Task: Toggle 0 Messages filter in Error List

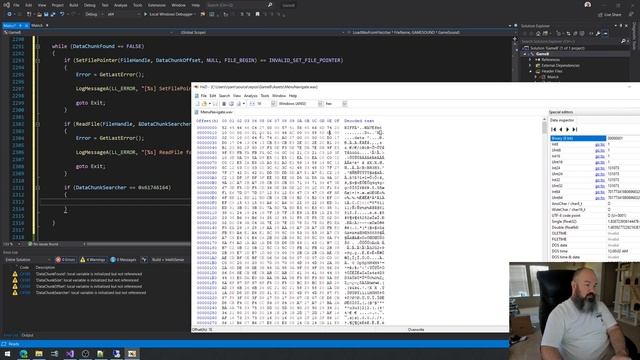Action: tap(124, 260)
